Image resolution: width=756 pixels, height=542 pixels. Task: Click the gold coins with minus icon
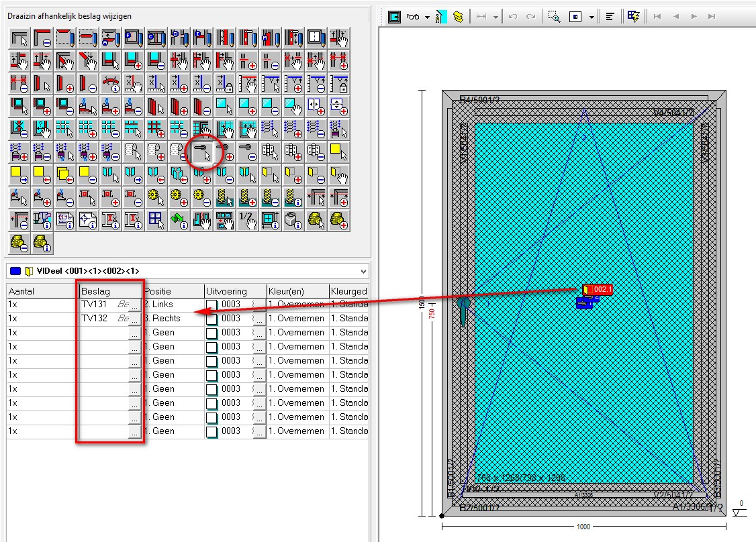(19, 243)
